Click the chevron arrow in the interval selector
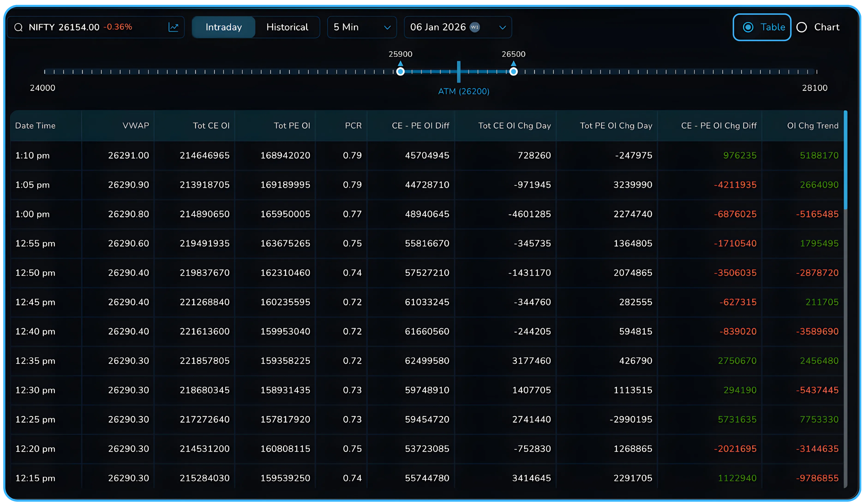866x504 pixels. 387,27
